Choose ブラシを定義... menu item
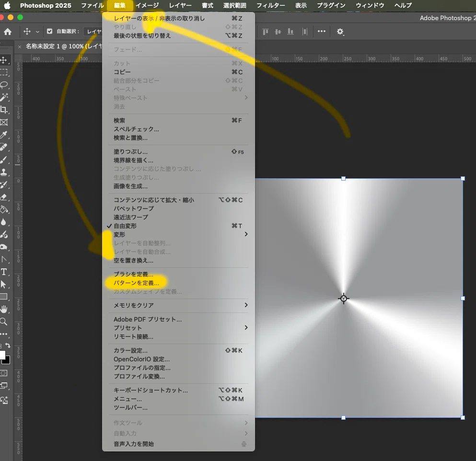476x461 pixels. pos(178,274)
